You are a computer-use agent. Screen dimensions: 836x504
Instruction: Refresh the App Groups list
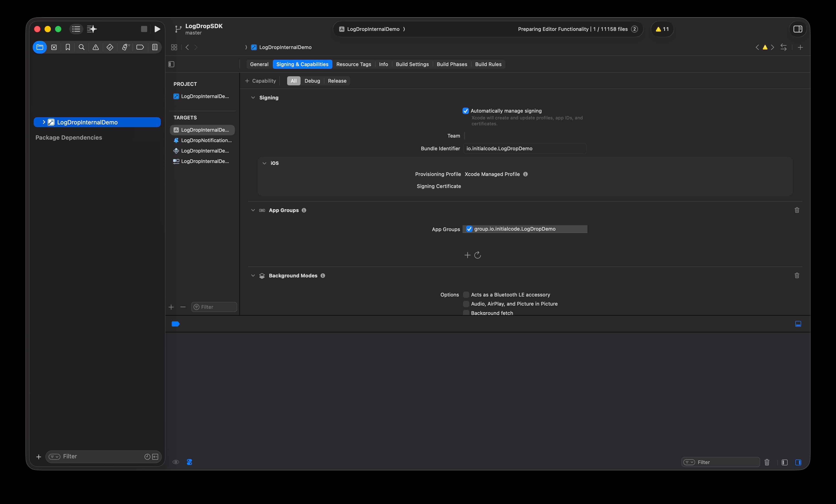477,255
